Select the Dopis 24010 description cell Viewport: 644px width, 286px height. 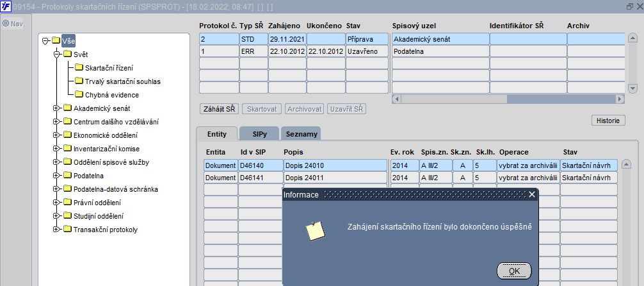(335, 165)
